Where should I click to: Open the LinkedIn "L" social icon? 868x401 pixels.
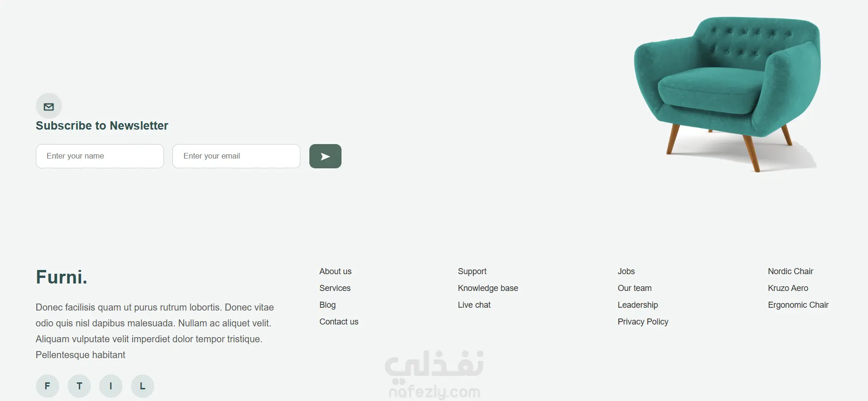143,386
